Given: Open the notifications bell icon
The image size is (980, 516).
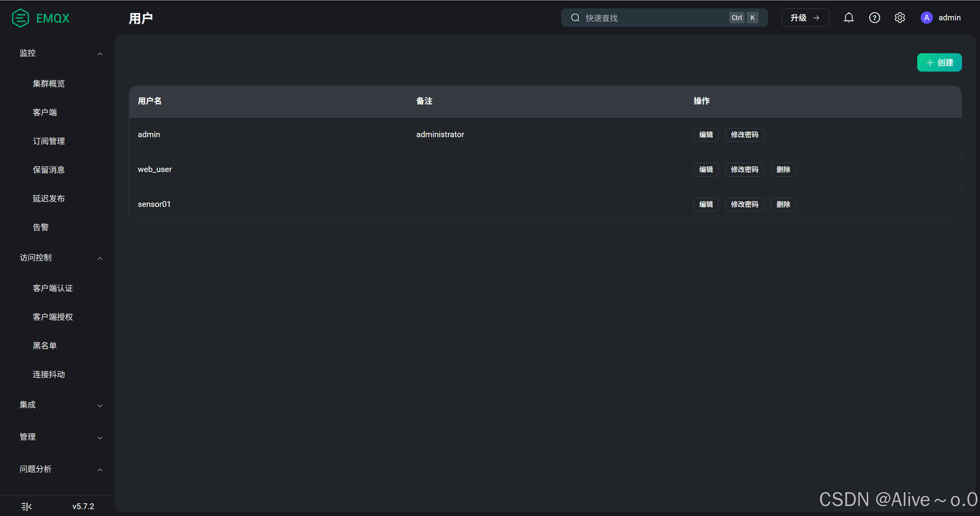Looking at the screenshot, I should [849, 18].
